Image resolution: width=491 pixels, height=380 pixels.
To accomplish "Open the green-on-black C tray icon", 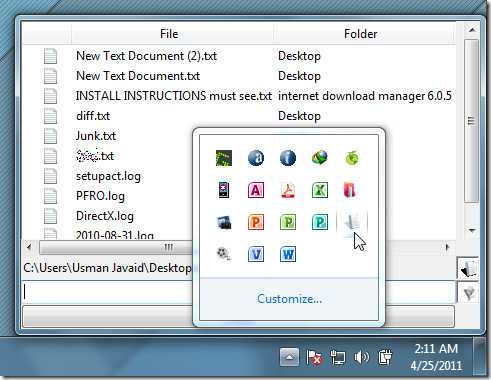I will [x=224, y=158].
